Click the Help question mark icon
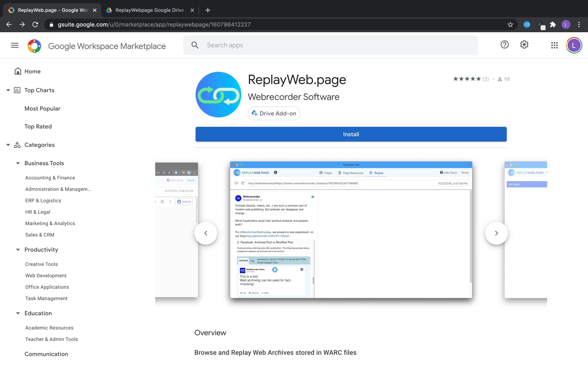The image size is (588, 367). click(504, 45)
